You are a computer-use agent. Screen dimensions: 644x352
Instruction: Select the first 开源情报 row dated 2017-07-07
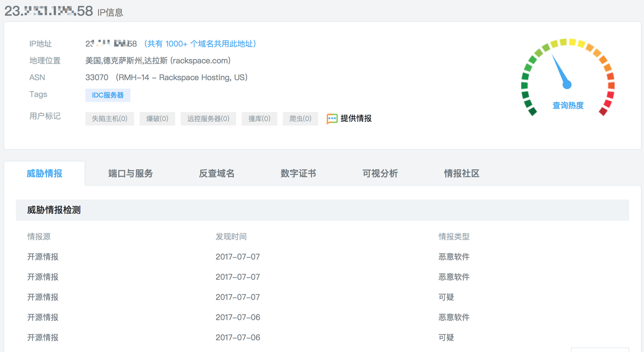[42, 257]
